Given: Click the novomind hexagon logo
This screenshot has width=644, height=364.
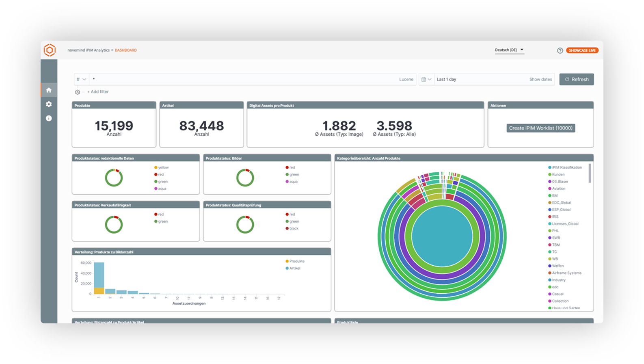Looking at the screenshot, I should click(50, 50).
